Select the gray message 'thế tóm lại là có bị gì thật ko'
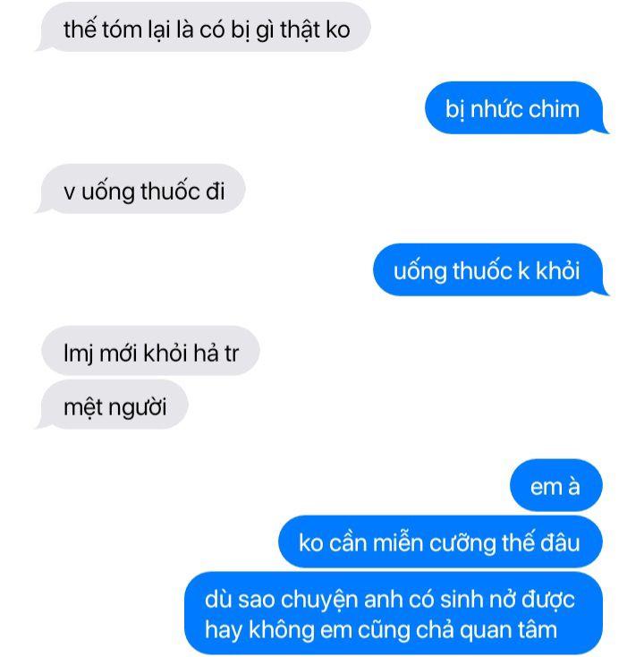Viewport: 644px width, 657px height. 204,28
